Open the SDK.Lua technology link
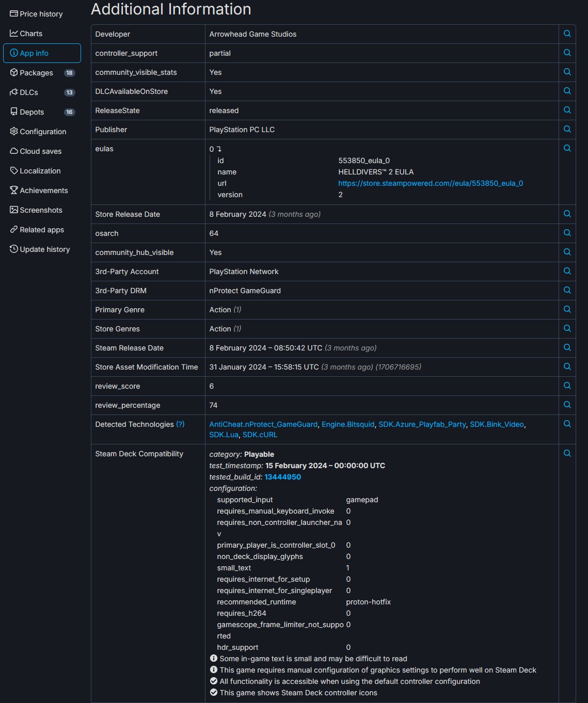The height and width of the screenshot is (703, 588). [x=224, y=435]
